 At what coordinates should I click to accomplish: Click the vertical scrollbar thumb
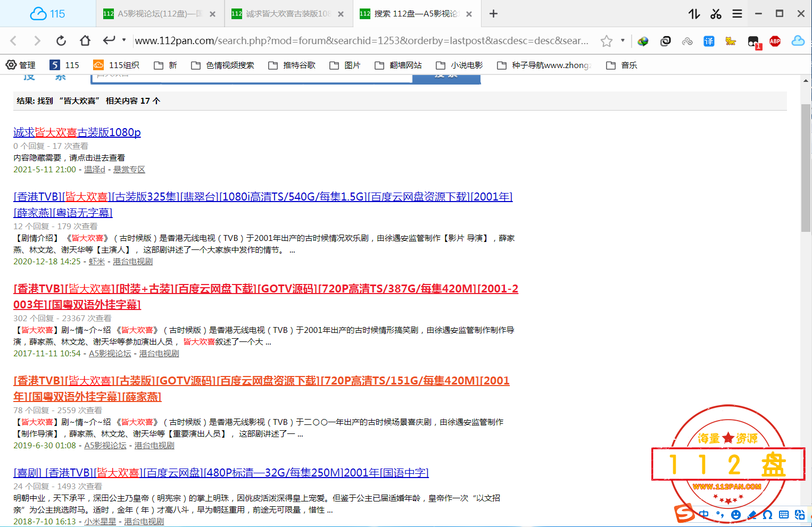pyautogui.click(x=806, y=168)
